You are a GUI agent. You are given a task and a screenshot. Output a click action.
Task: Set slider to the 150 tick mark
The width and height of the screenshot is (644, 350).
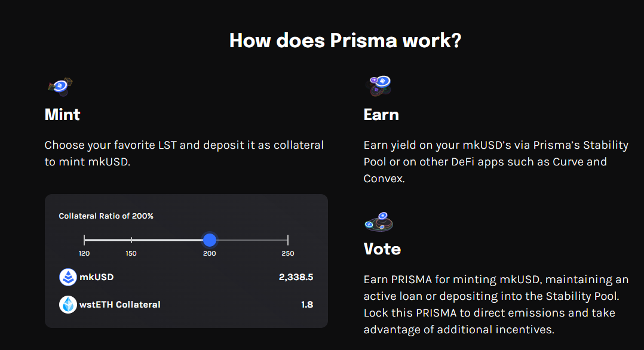point(131,240)
